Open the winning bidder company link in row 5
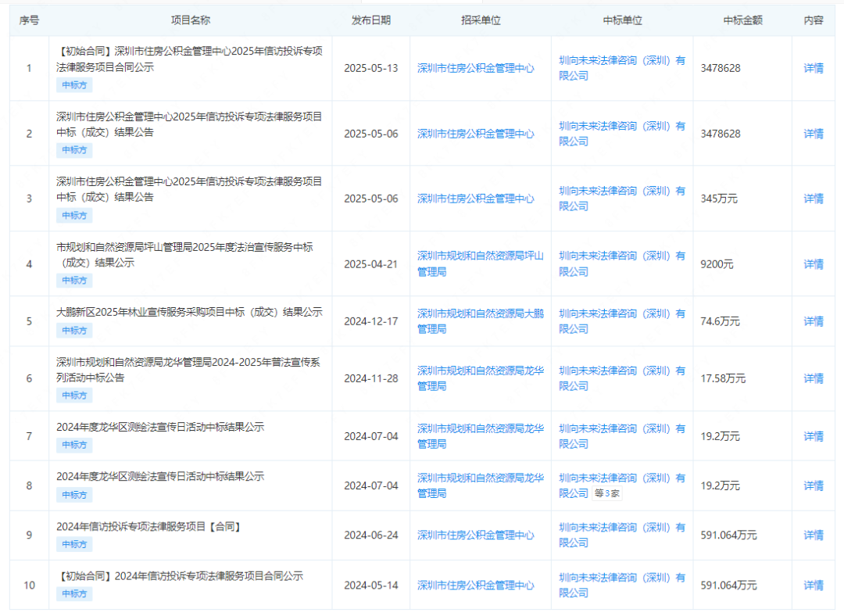The height and width of the screenshot is (616, 844). tap(621, 321)
